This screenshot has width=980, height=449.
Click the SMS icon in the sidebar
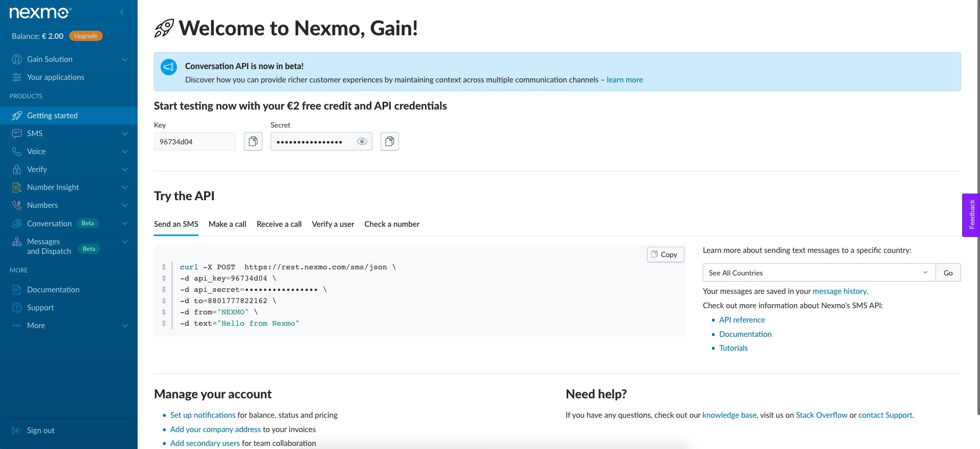pos(17,134)
